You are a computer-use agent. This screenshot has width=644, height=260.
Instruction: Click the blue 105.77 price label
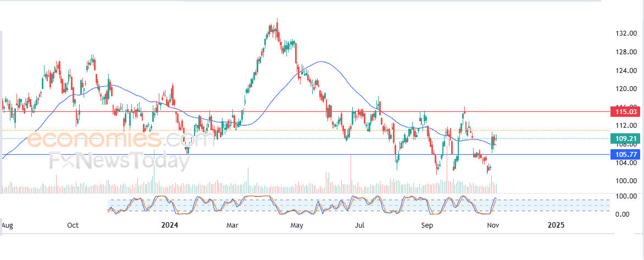[x=626, y=155]
